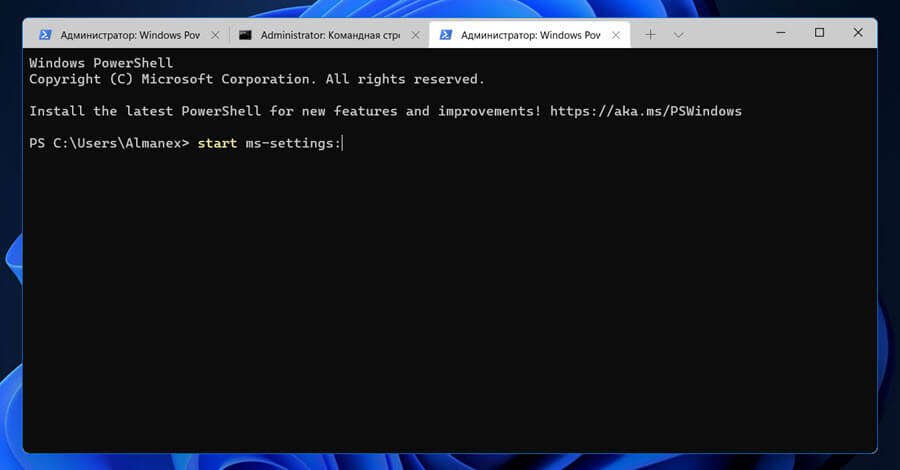Minimize the Terminal window
Viewport: 900px width, 470px height.
pos(781,33)
